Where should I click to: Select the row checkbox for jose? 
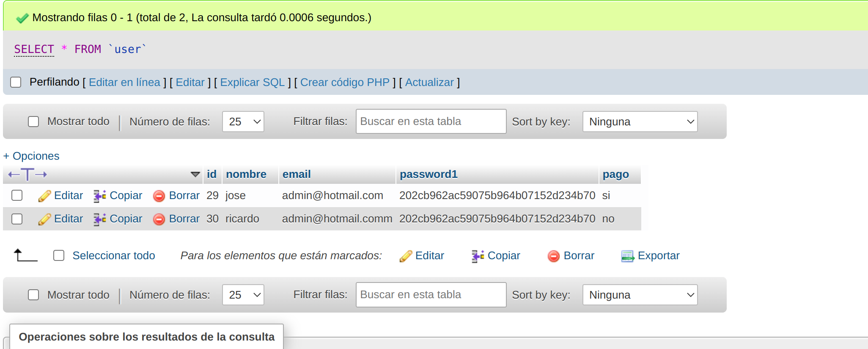[x=17, y=195]
